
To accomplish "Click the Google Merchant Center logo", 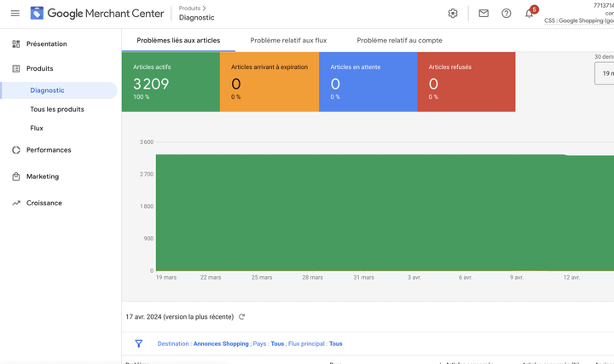I will 97,14.
